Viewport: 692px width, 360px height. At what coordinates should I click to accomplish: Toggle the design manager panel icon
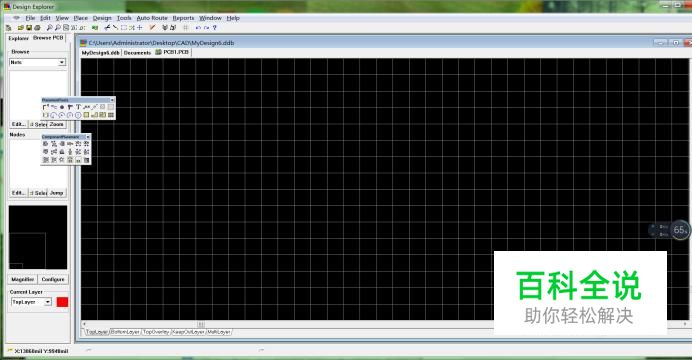[8, 28]
